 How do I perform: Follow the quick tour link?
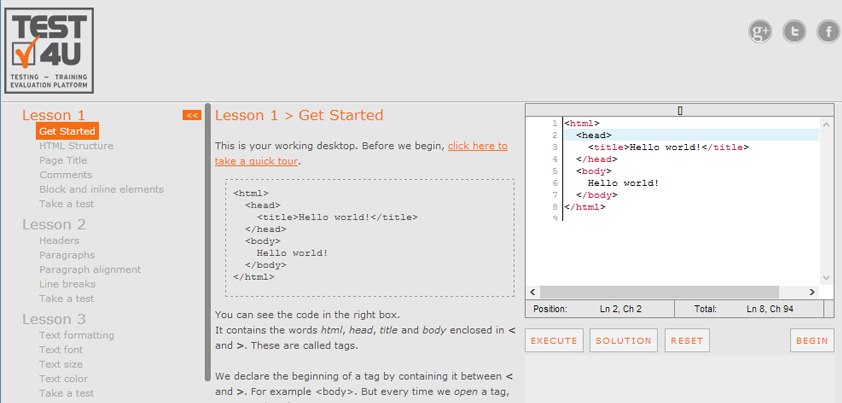pos(477,146)
